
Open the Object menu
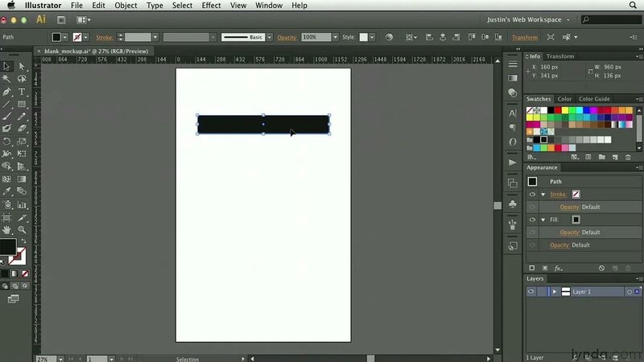click(x=126, y=6)
